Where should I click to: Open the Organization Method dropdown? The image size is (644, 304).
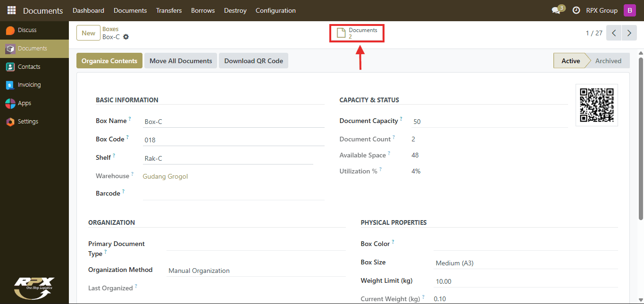coord(257,271)
